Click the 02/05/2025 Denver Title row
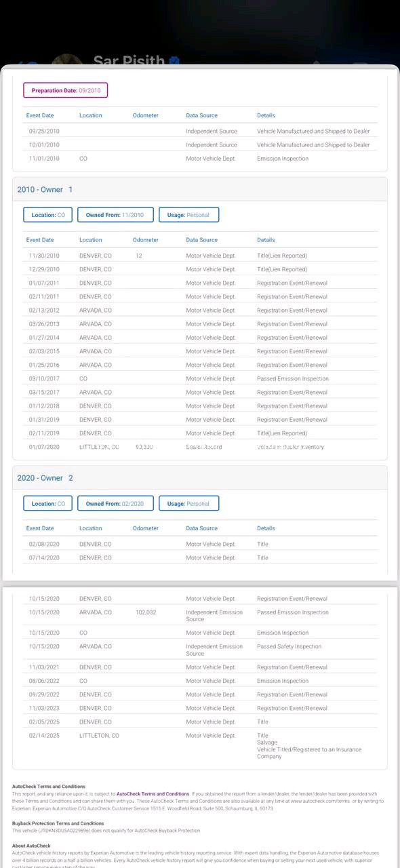 point(200,722)
